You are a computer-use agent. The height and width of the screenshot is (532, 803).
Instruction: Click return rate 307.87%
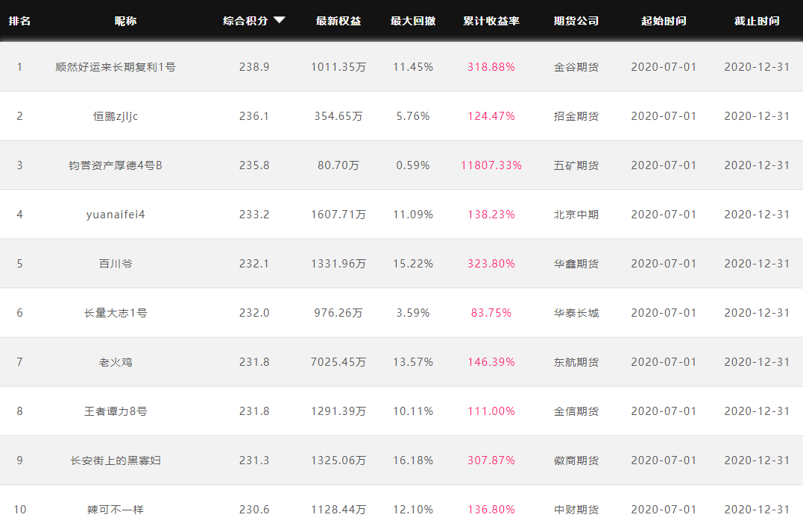pyautogui.click(x=491, y=460)
